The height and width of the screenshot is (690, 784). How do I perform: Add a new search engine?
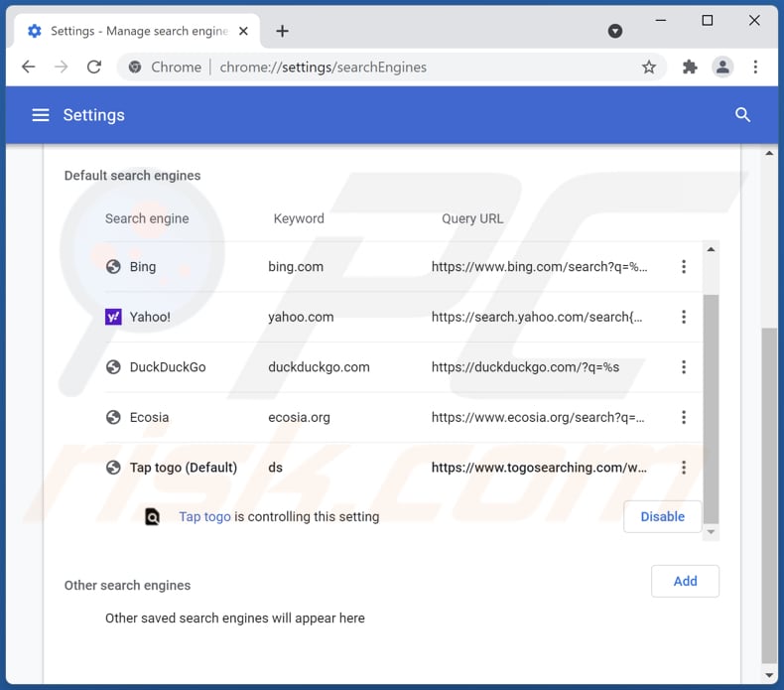coord(685,581)
